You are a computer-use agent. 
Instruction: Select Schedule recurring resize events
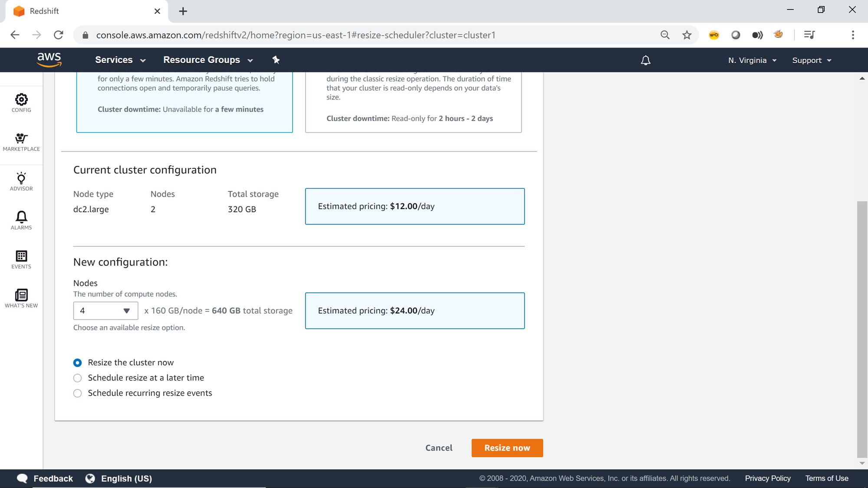tap(78, 393)
